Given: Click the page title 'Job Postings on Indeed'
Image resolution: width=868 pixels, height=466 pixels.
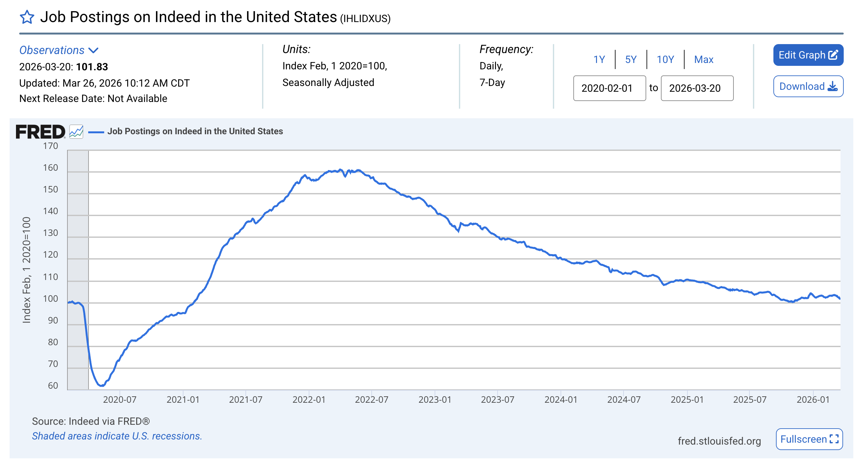Looking at the screenshot, I should coord(188,17).
